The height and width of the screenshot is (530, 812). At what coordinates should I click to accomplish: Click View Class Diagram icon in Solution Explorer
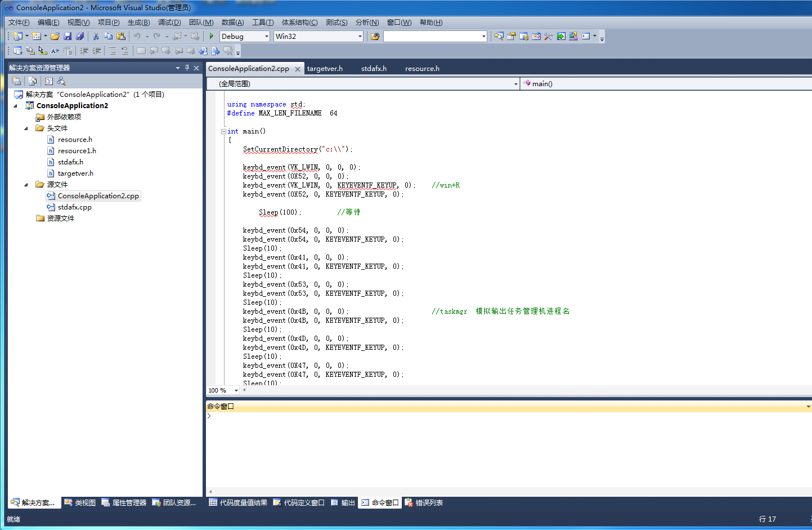point(61,81)
